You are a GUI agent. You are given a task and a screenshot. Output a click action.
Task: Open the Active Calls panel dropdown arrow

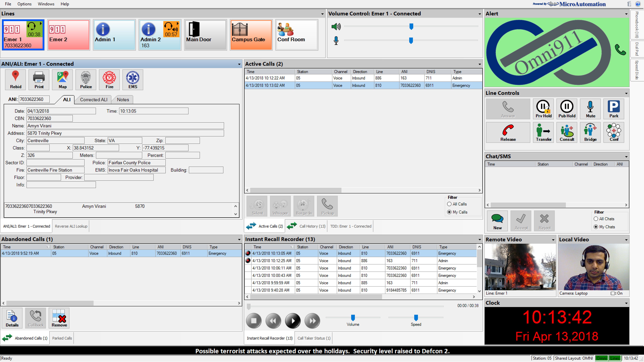[x=479, y=64]
